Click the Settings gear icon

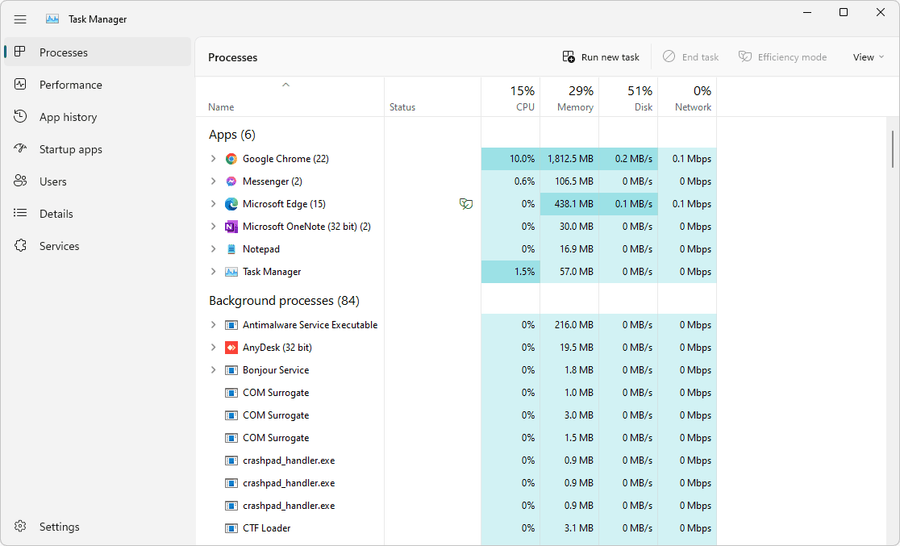coord(20,526)
